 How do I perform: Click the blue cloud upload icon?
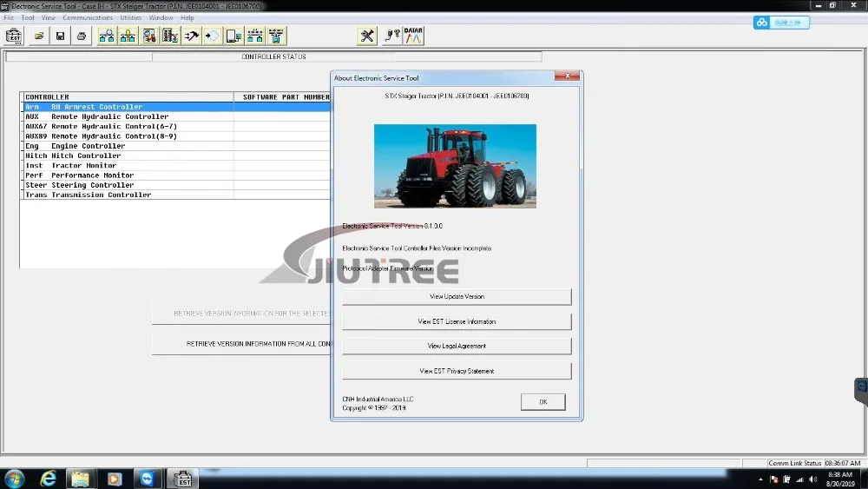click(762, 23)
